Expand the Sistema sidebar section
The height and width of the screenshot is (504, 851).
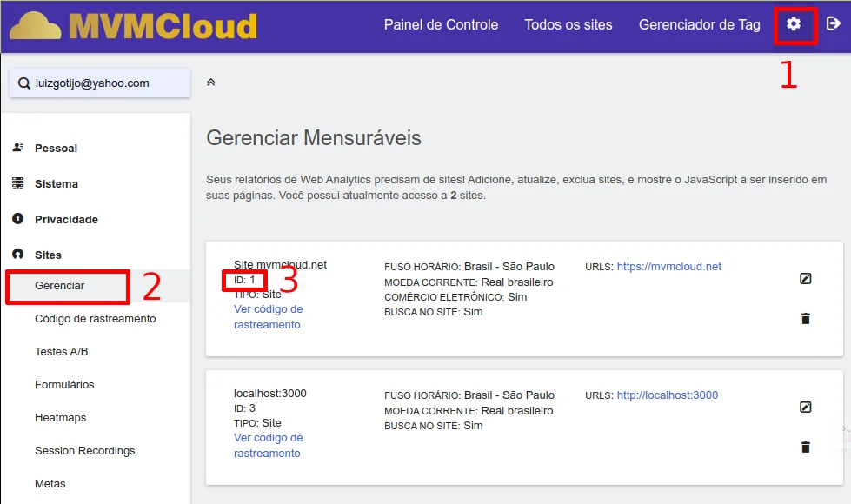56,184
